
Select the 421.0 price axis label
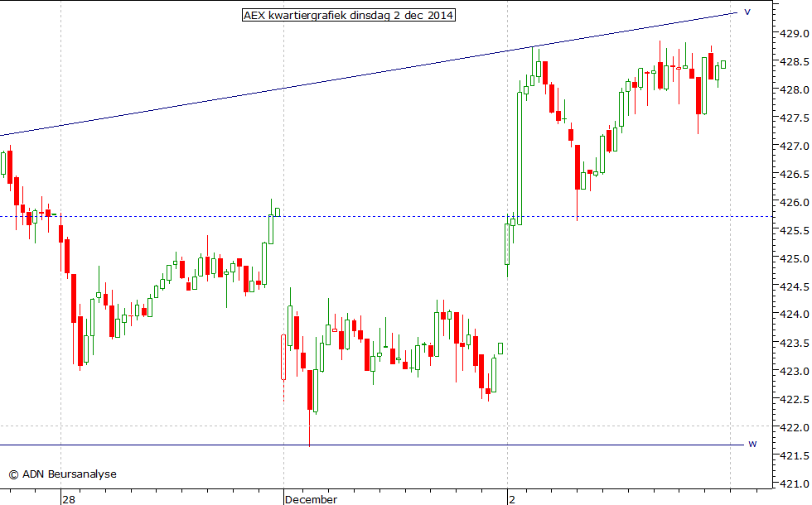(795, 484)
